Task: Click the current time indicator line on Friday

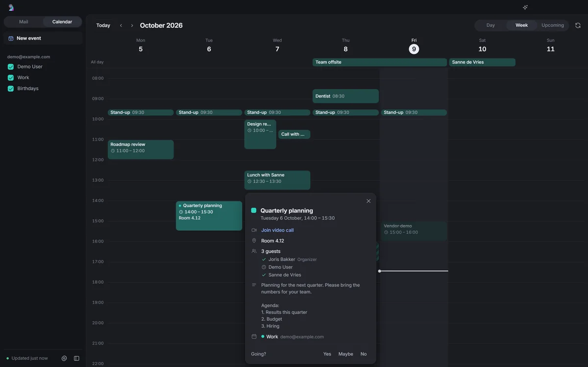Action: (414, 271)
